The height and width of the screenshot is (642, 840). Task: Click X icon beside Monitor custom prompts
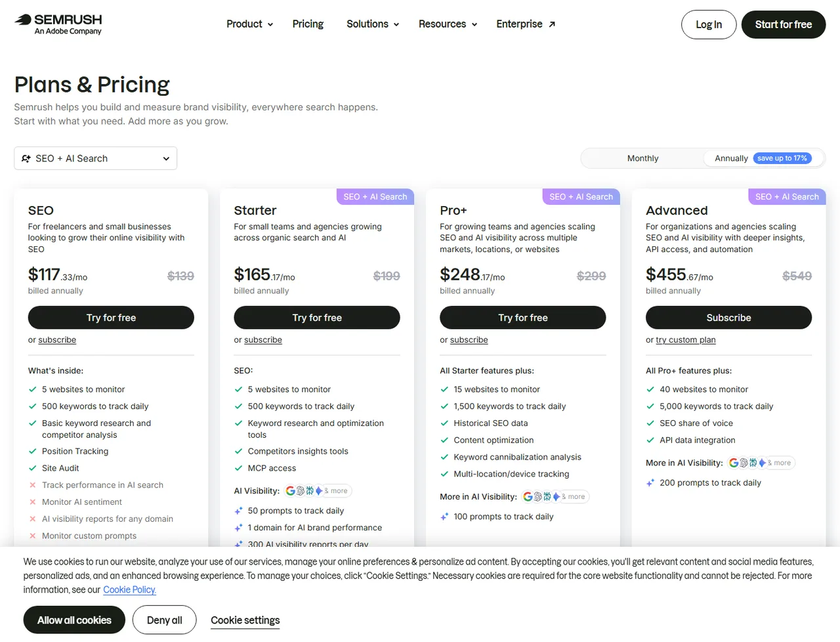[32, 536]
